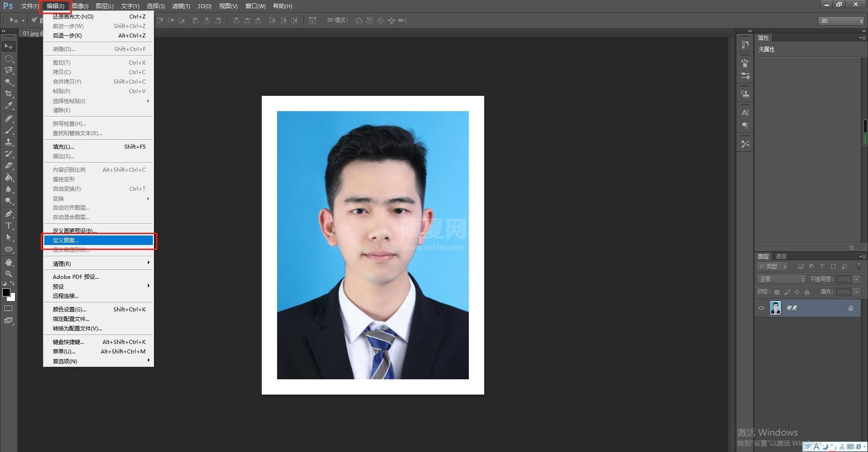Expand the 变换 submenu
This screenshot has height=452, width=868.
pyautogui.click(x=99, y=198)
